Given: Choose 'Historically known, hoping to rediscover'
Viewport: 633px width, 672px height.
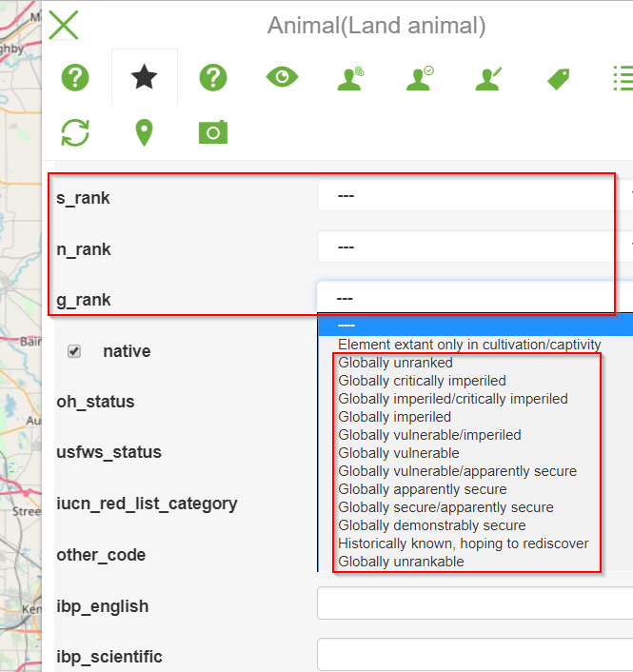Looking at the screenshot, I should 464,543.
